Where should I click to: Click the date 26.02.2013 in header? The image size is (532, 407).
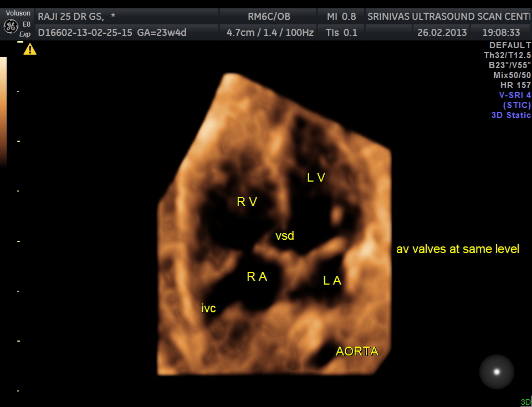(442, 33)
